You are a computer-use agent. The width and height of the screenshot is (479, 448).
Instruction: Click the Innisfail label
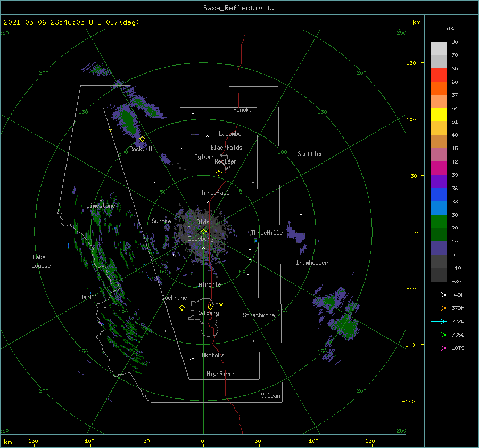pyautogui.click(x=215, y=193)
